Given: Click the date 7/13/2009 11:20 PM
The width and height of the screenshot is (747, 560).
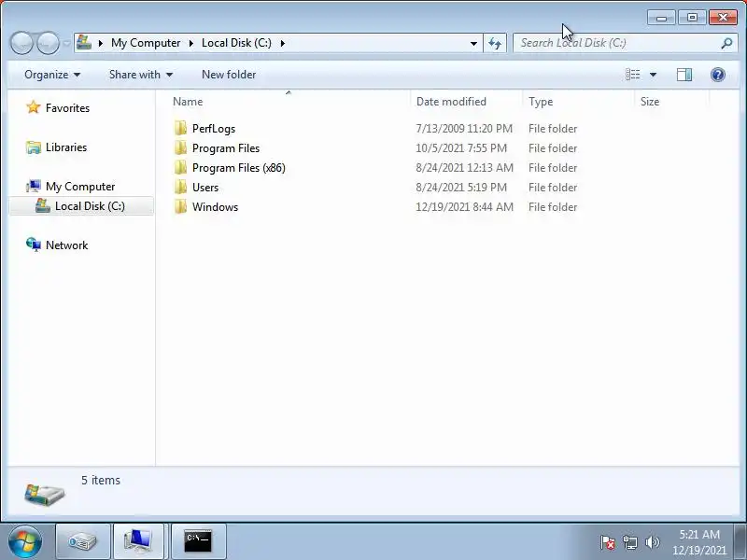Looking at the screenshot, I should (464, 129).
